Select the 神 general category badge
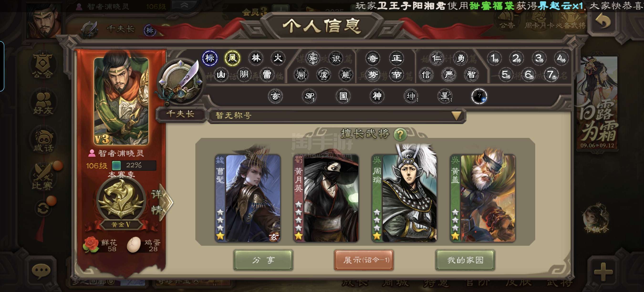The width and height of the screenshot is (644, 292). (377, 96)
